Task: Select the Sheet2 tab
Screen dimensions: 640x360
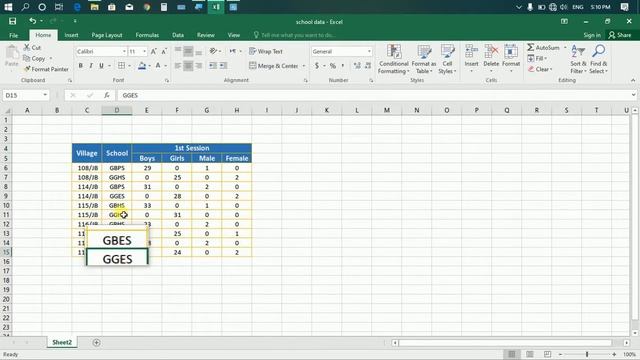Action: click(x=62, y=342)
